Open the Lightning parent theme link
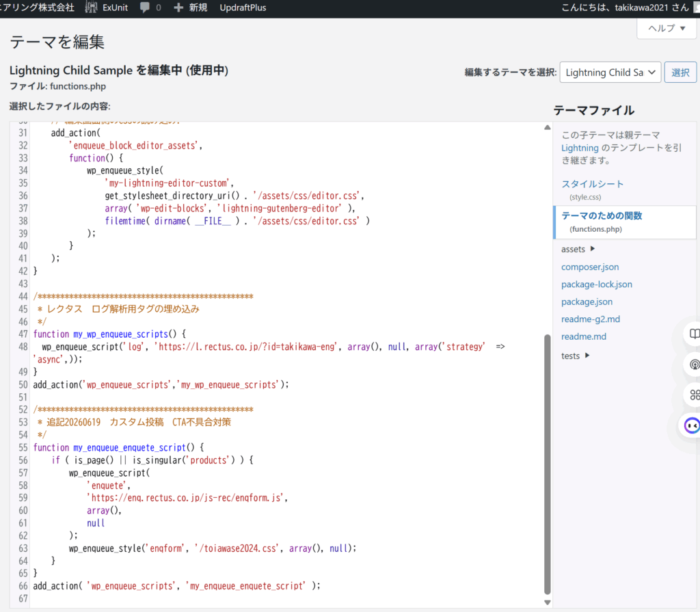The height and width of the screenshot is (612, 700). click(580, 148)
